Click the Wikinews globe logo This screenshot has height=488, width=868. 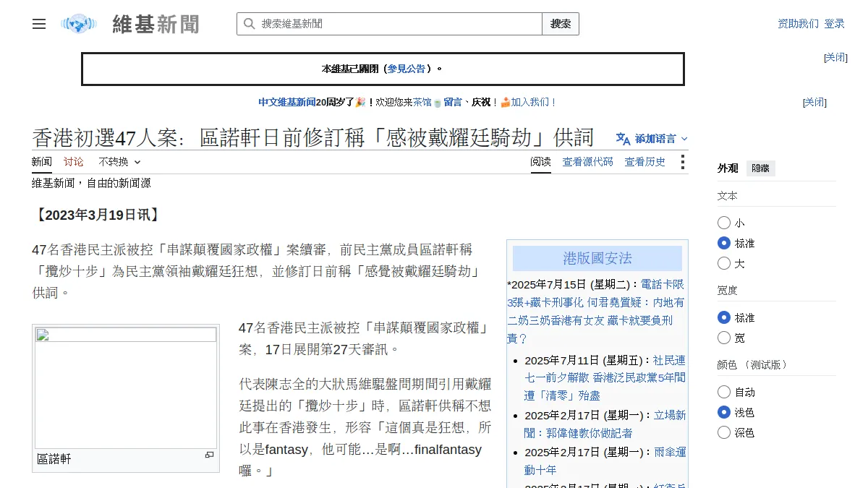(78, 24)
